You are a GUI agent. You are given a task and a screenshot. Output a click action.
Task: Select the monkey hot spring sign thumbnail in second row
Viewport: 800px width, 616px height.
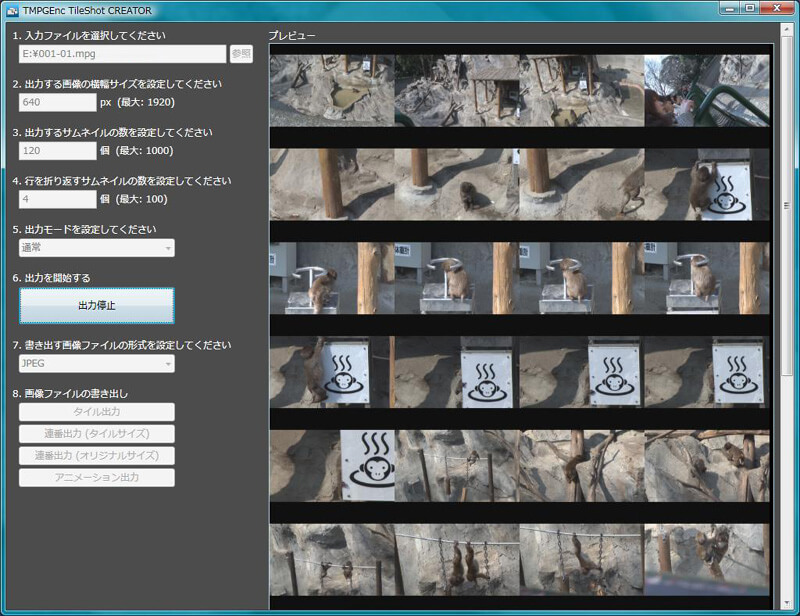(707, 184)
